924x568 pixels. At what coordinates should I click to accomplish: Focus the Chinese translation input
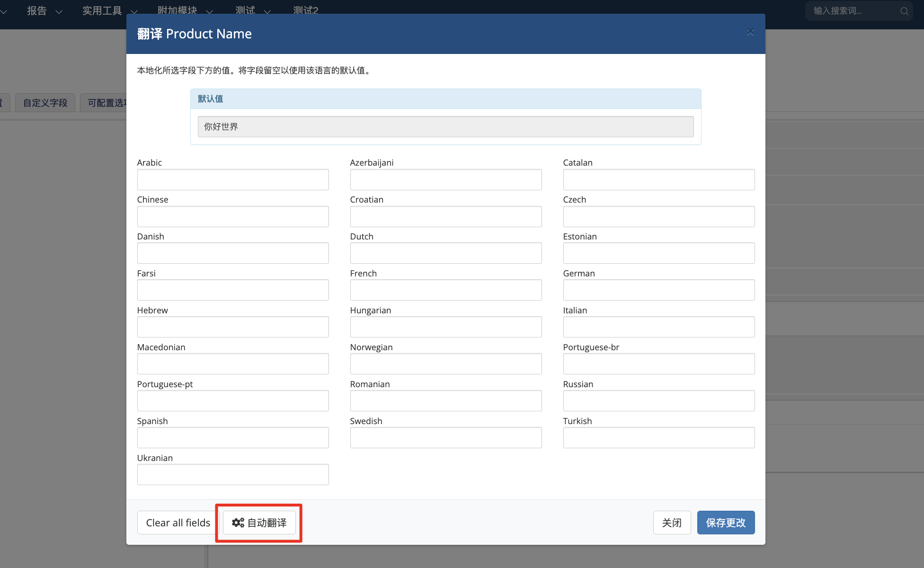tap(233, 217)
